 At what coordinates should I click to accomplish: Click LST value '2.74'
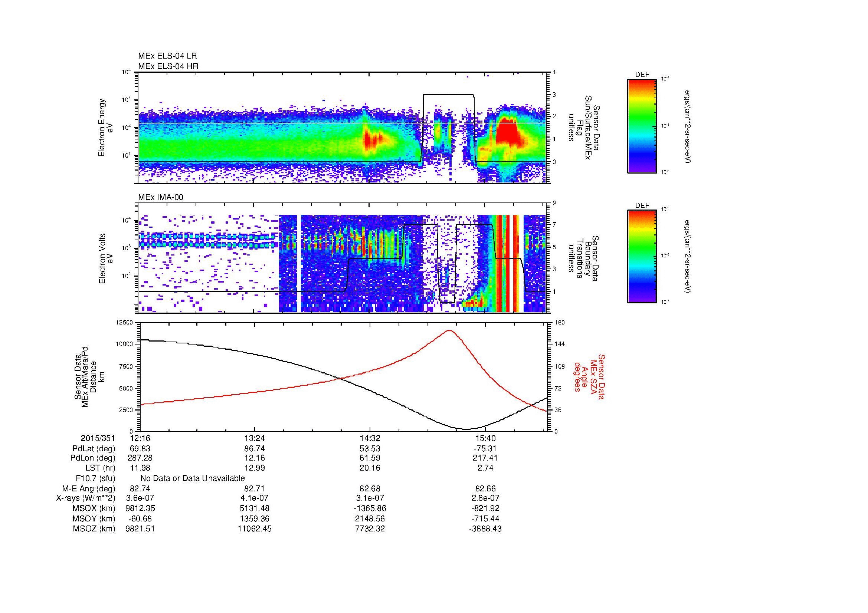tap(485, 468)
